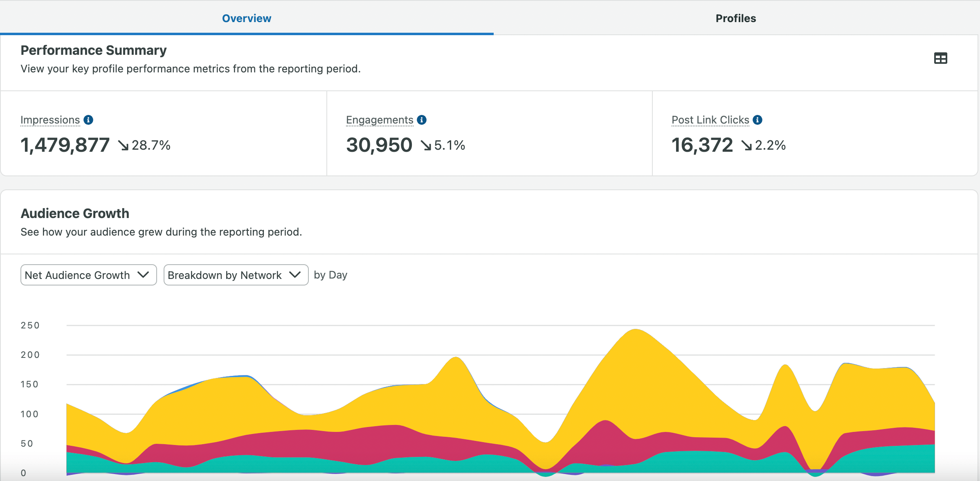Click the Audience Growth section heading

click(75, 213)
